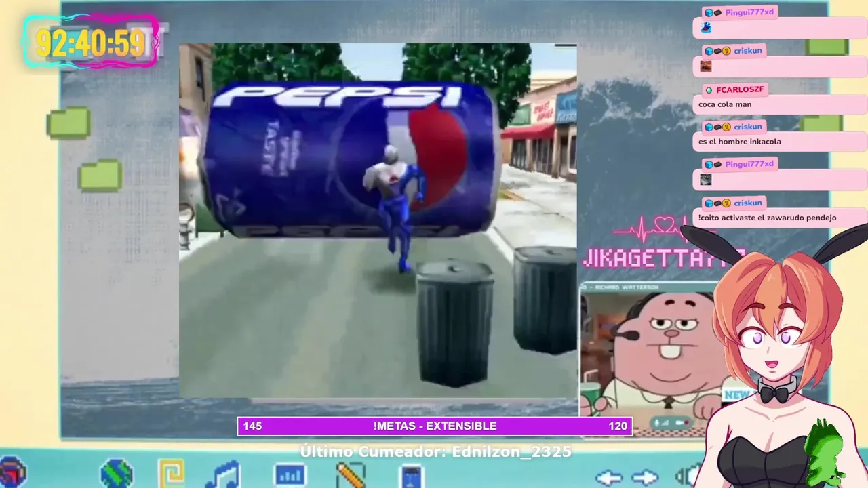Open the upper green folder on desktop
The height and width of the screenshot is (488, 868).
click(x=68, y=123)
